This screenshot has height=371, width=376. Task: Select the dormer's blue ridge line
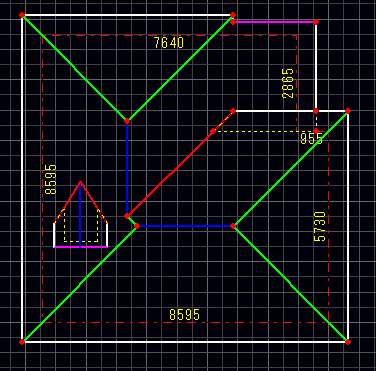(x=80, y=215)
